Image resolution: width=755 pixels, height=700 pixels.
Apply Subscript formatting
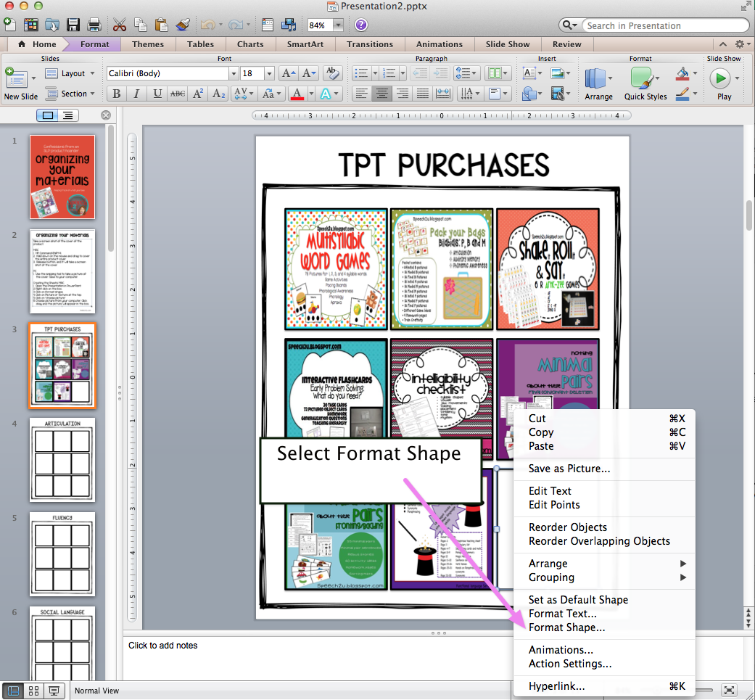point(218,94)
